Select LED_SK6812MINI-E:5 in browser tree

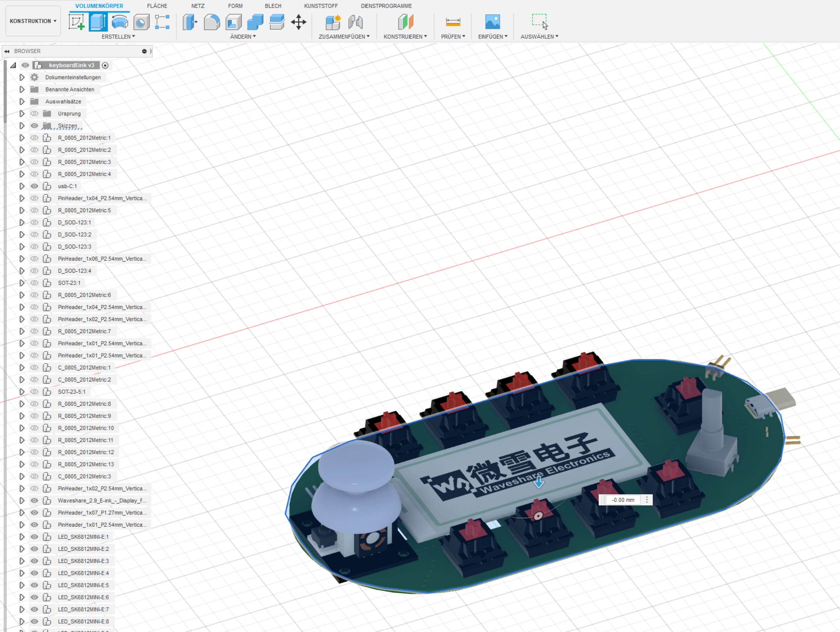83,585
